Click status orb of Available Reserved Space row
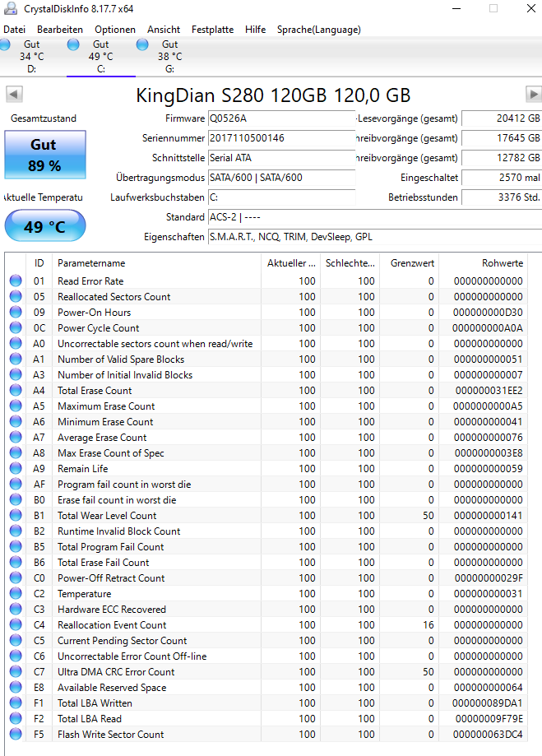 coord(16,687)
